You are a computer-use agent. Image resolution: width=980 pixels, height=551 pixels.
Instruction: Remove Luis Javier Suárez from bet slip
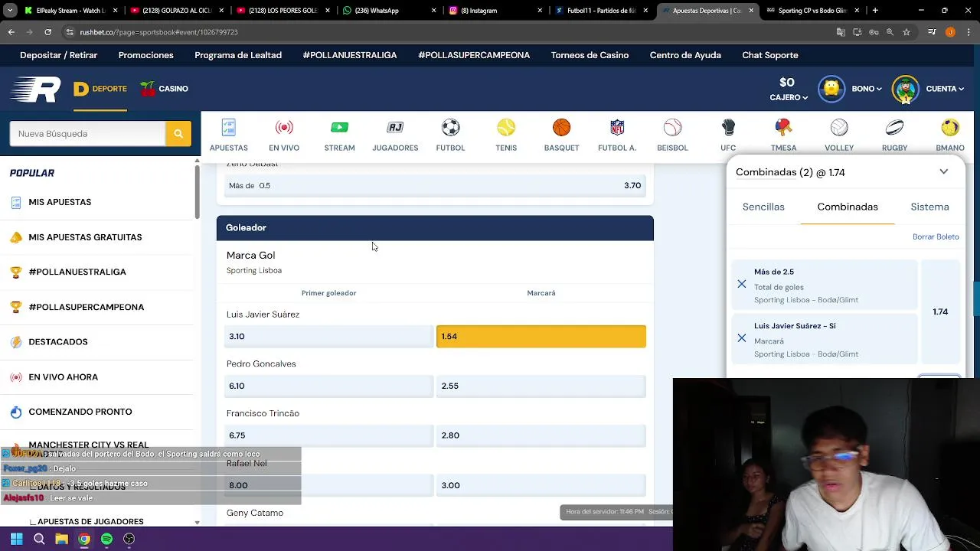[742, 337]
